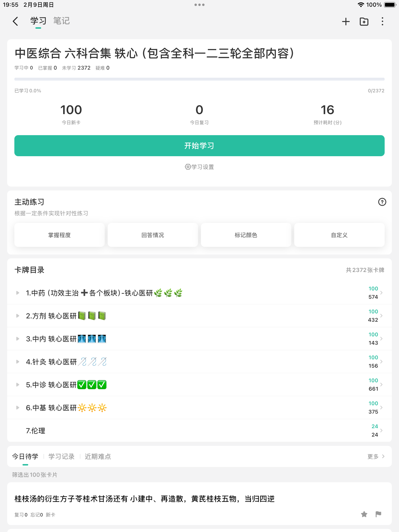This screenshot has width=399, height=532.
Task: Open the three-dot more options menu
Action: point(382,21)
